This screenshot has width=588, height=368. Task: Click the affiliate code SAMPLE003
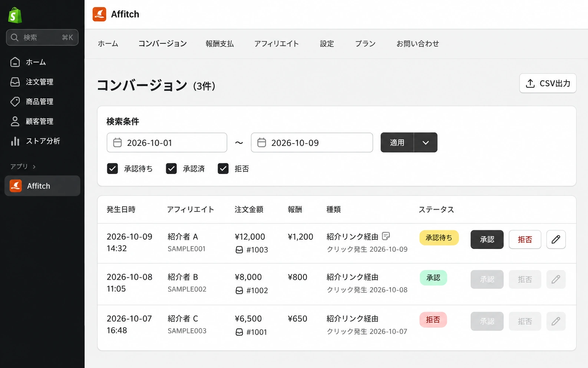(x=187, y=331)
